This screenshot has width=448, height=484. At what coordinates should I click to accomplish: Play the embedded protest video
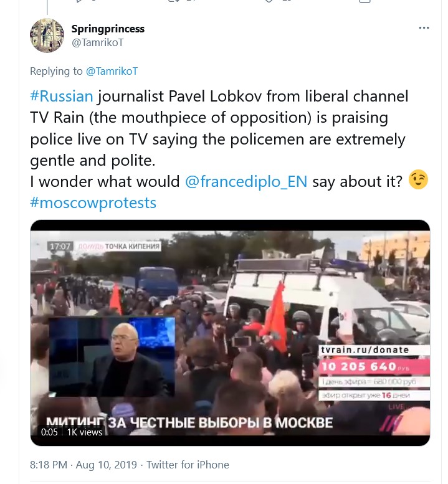(230, 333)
